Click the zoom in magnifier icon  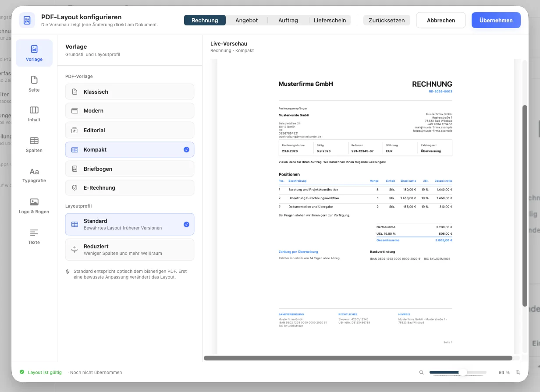click(518, 373)
